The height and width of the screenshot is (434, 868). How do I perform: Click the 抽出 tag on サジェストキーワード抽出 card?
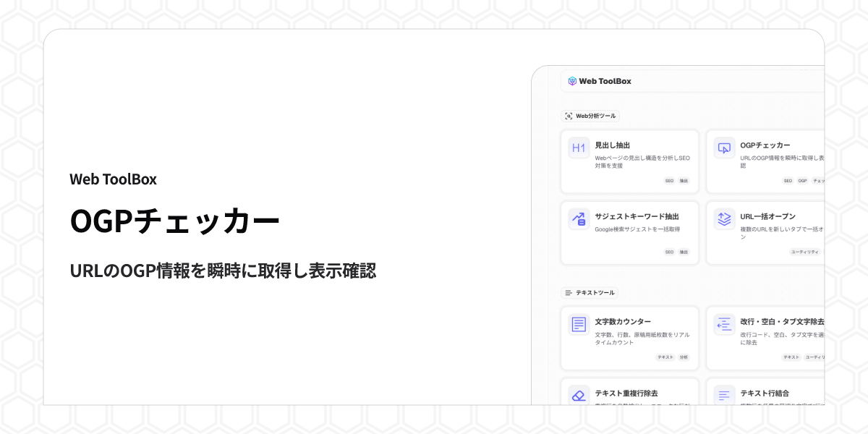(684, 252)
